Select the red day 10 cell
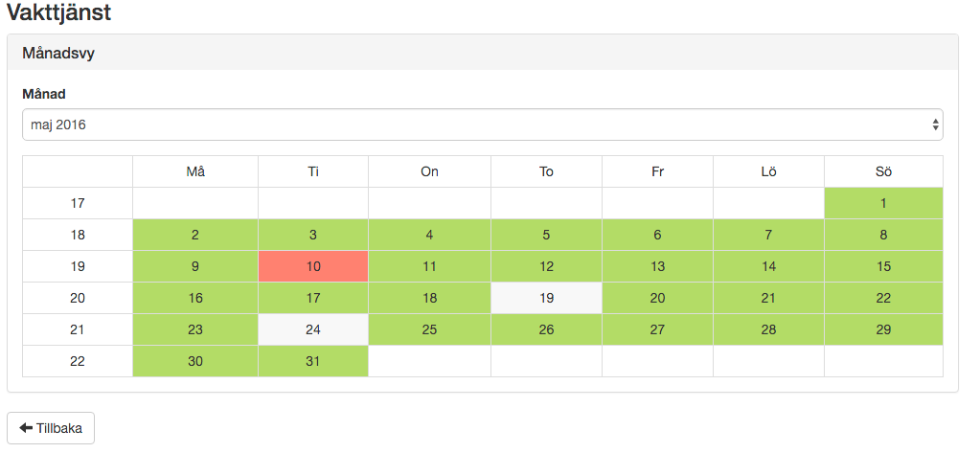Viewport: 980px width, 453px height. (313, 266)
